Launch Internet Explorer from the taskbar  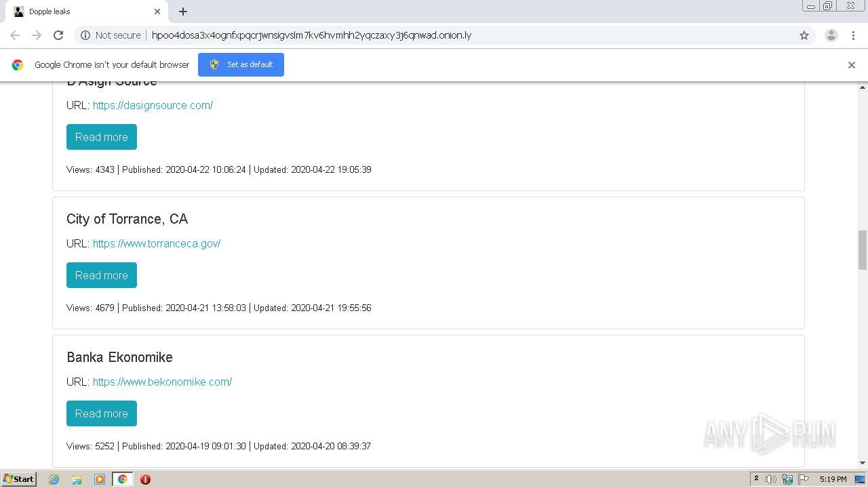(54, 479)
